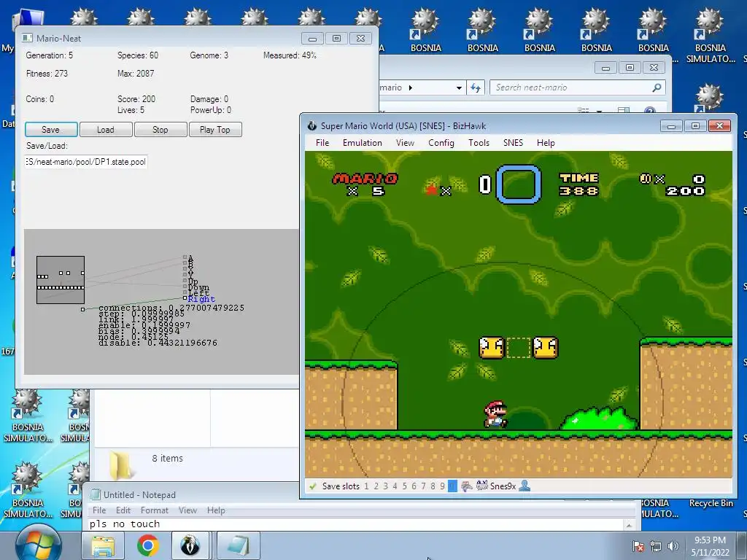This screenshot has height=560, width=747.
Task: Click the 'Max: 2087' label
Action: coord(136,74)
